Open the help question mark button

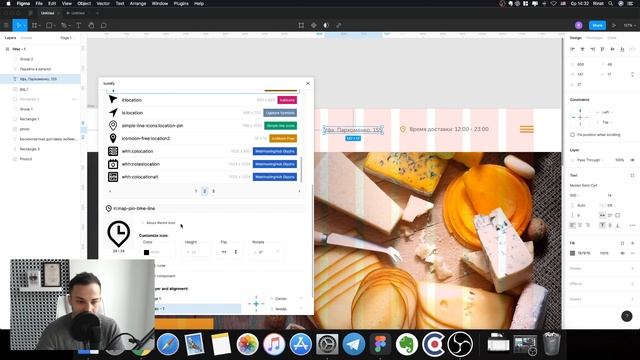[627, 316]
